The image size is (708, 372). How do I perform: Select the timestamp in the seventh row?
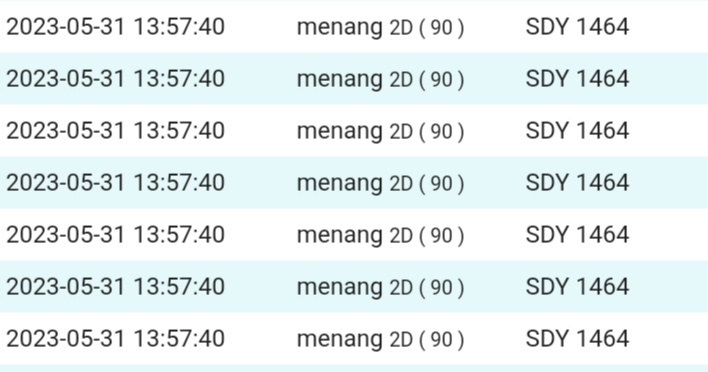115,338
